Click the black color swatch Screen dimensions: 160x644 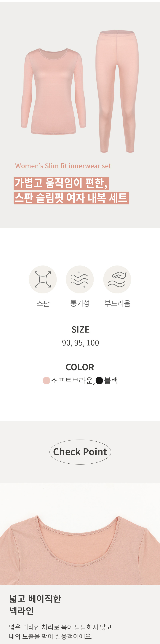coord(100,381)
